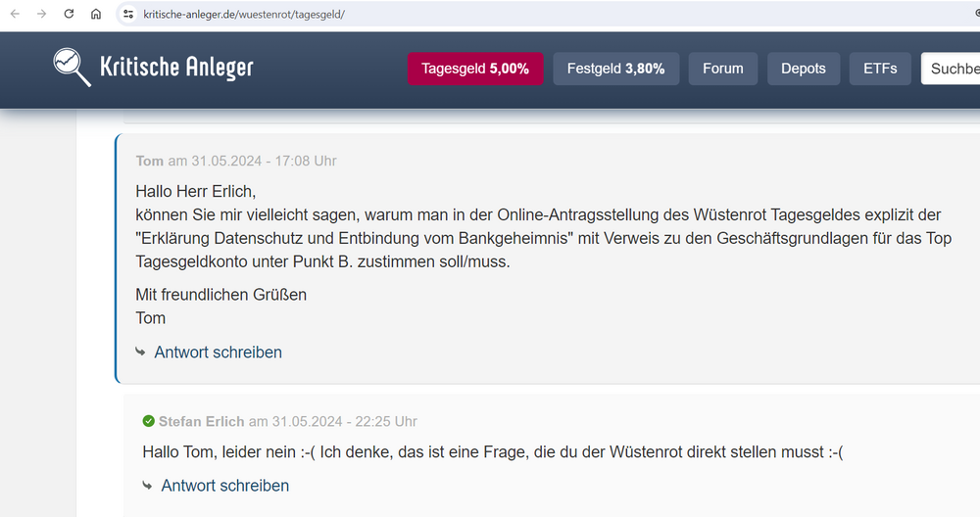
Task: Click the text 'Mit freundlichen Grüßen'
Action: 221,295
